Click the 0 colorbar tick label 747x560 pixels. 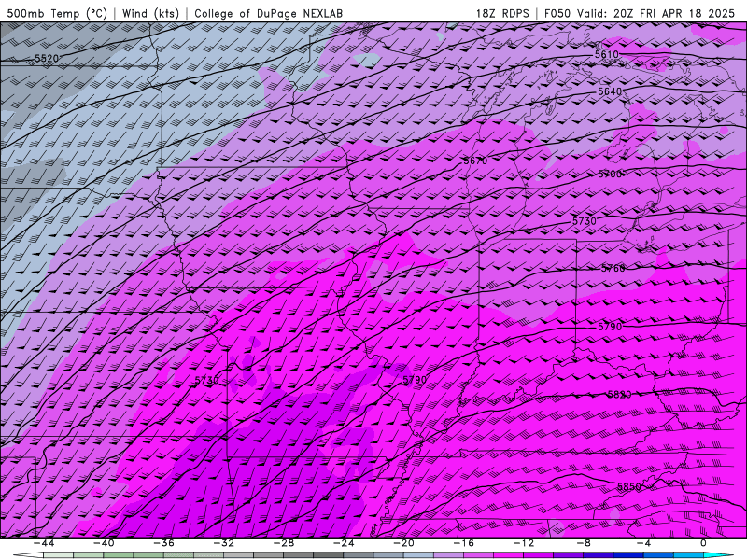point(704,543)
